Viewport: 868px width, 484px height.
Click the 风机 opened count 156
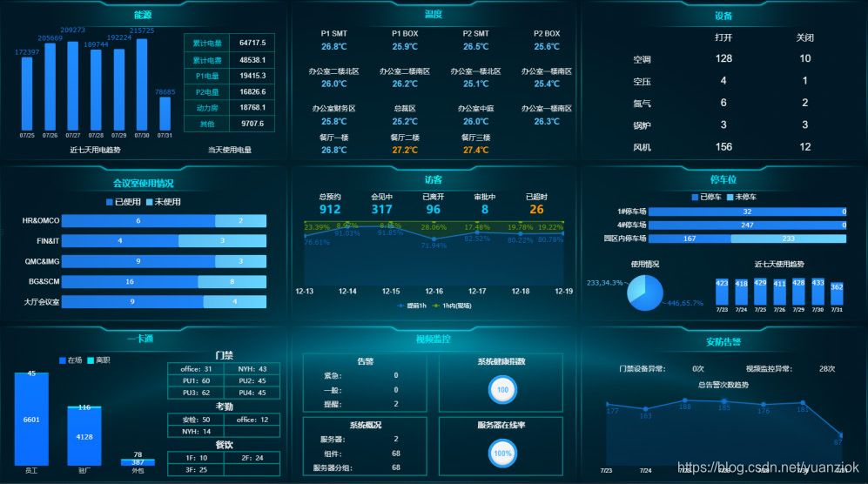[x=723, y=147]
